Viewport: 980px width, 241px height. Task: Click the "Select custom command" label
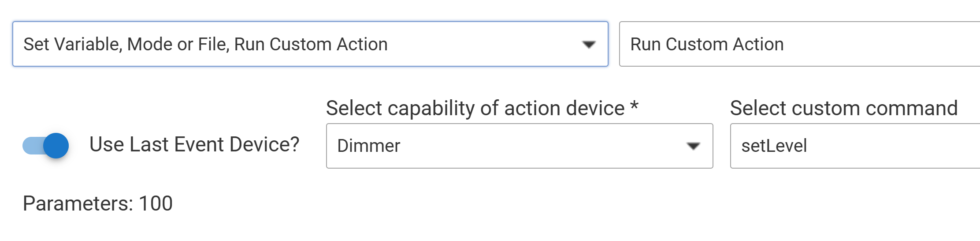(843, 108)
